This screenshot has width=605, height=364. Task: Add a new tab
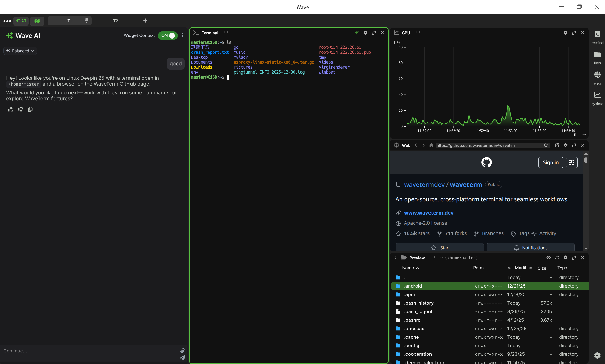click(x=145, y=21)
